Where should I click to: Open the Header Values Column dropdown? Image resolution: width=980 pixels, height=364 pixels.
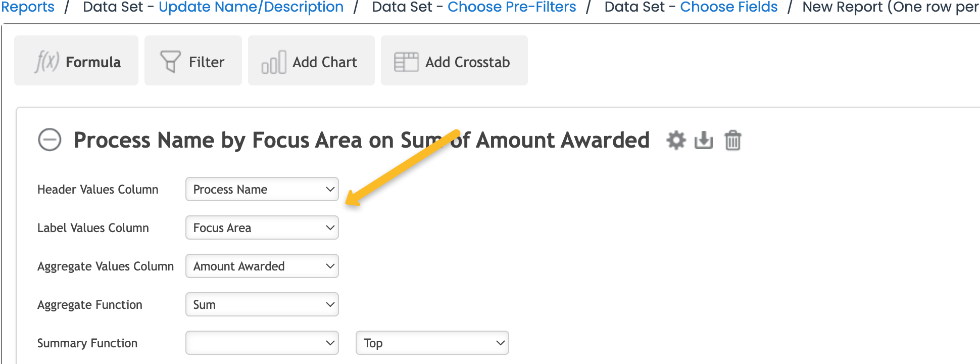tap(262, 189)
